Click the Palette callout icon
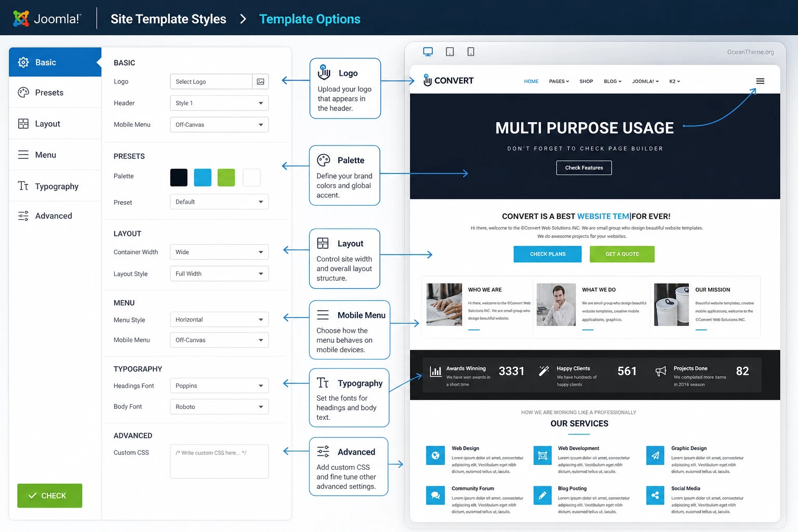This screenshot has height=532, width=798. tap(324, 160)
